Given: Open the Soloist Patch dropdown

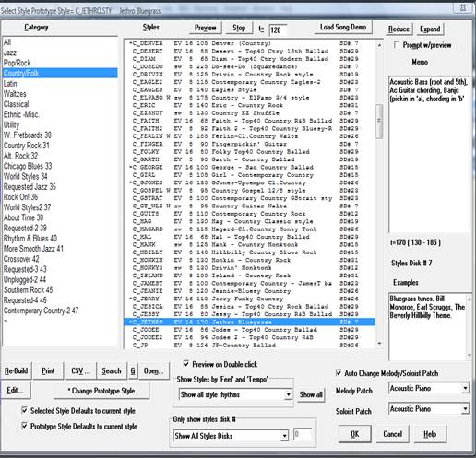Looking at the screenshot, I should [x=465, y=409].
